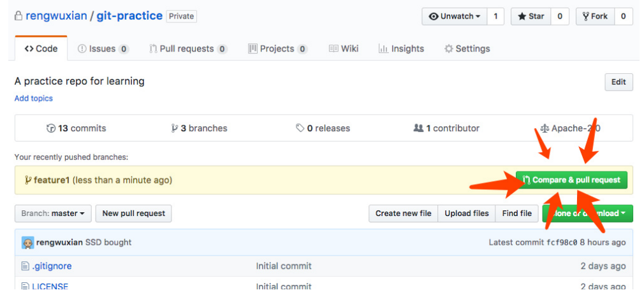Click the fork icon on Fork button
The image size is (644, 297).
point(586,17)
